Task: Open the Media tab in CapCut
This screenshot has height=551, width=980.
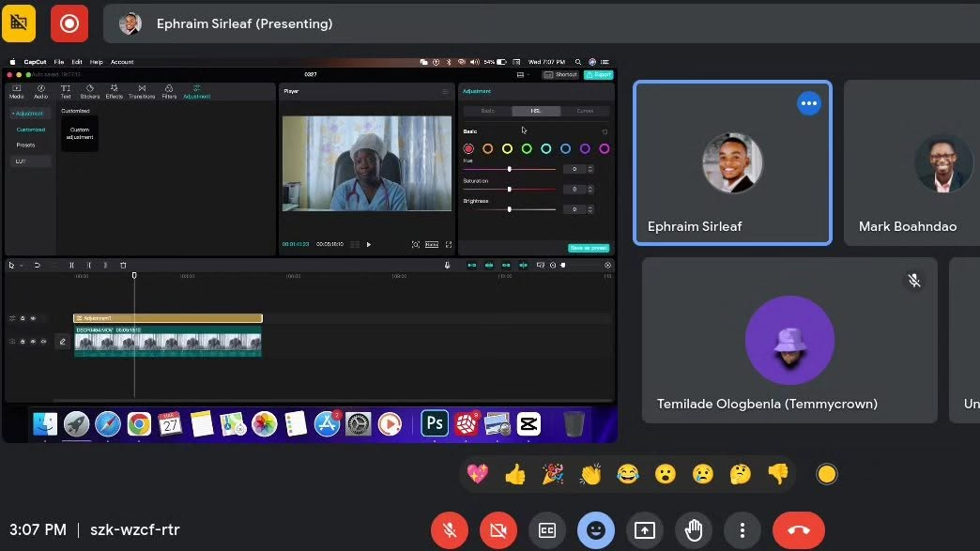Action: point(17,92)
